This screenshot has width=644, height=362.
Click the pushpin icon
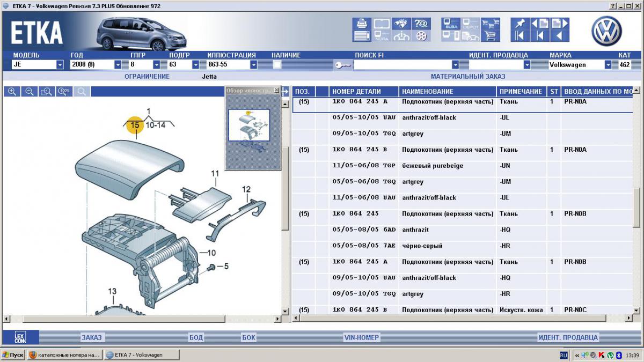tap(519, 24)
